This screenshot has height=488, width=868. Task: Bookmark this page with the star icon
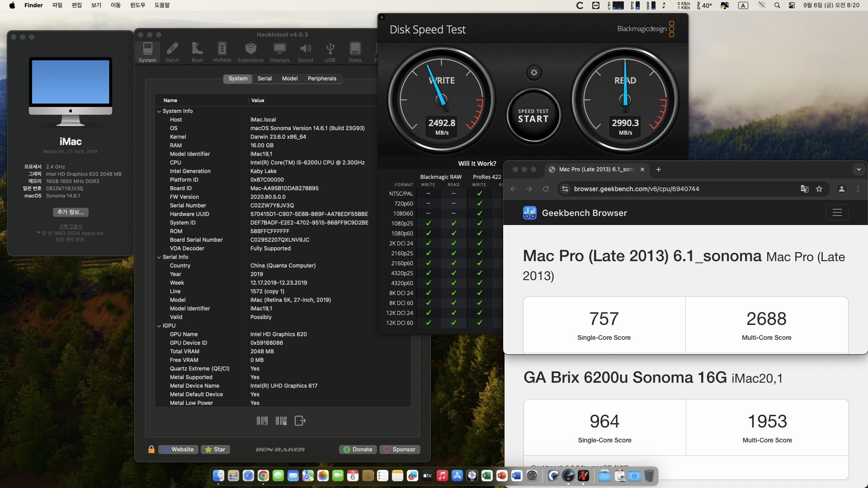pos(819,189)
